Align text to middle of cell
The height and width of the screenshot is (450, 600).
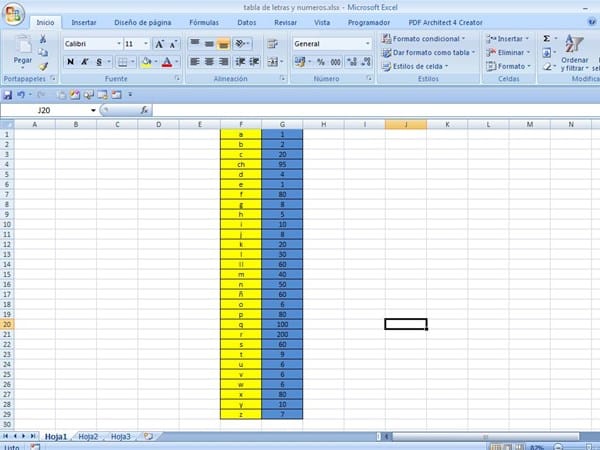click(x=209, y=44)
